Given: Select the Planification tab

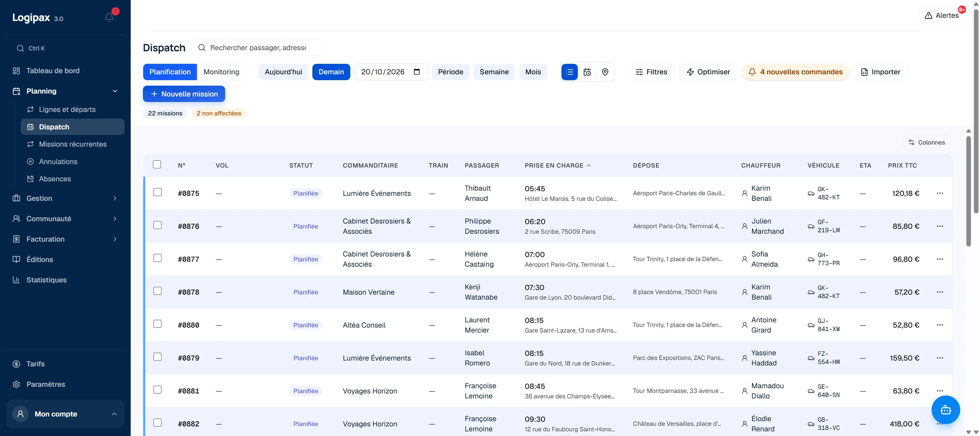Looking at the screenshot, I should 170,72.
